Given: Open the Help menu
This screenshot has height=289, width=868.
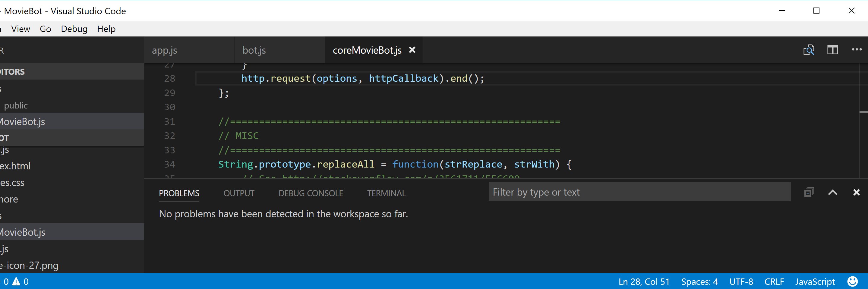Looking at the screenshot, I should point(106,29).
